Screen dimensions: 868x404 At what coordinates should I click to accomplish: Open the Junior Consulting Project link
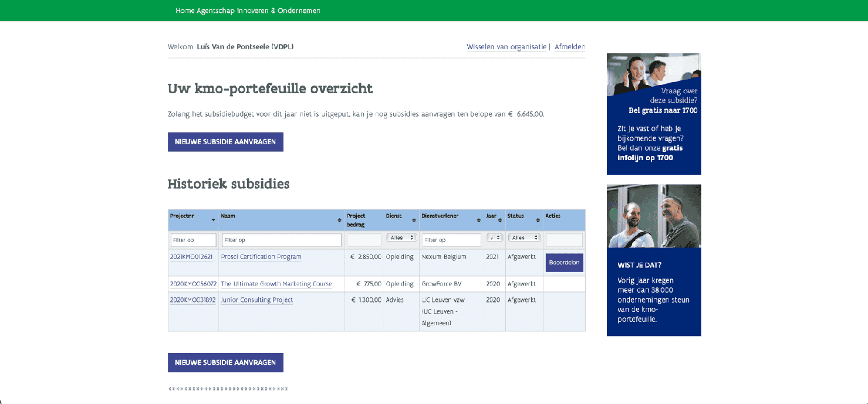click(256, 300)
